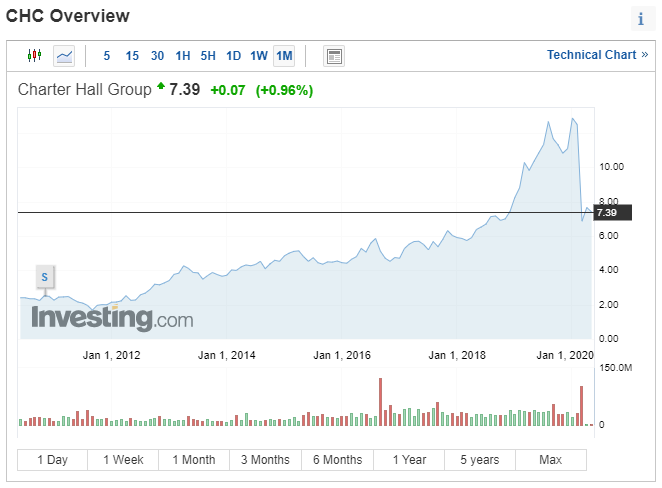The width and height of the screenshot is (662, 488).
Task: Show the 6 Months range
Action: pyautogui.click(x=337, y=460)
